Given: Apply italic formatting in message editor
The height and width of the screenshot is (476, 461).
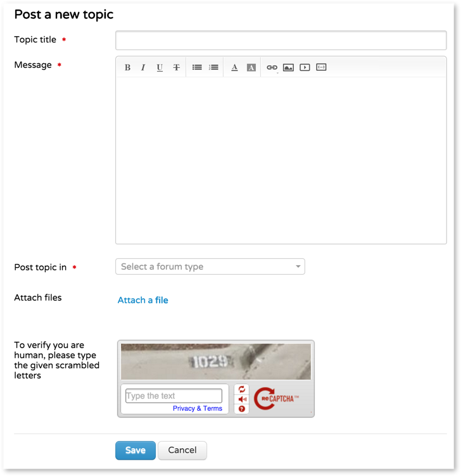Looking at the screenshot, I should tap(143, 67).
